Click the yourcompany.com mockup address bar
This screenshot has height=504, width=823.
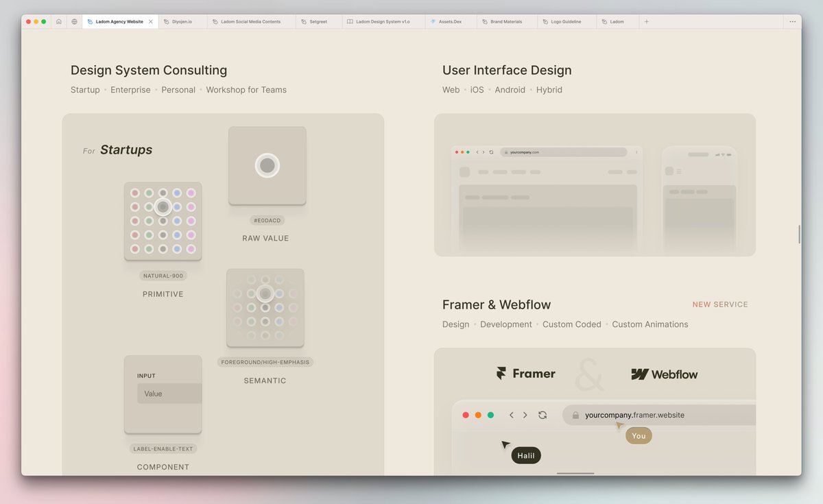point(563,152)
